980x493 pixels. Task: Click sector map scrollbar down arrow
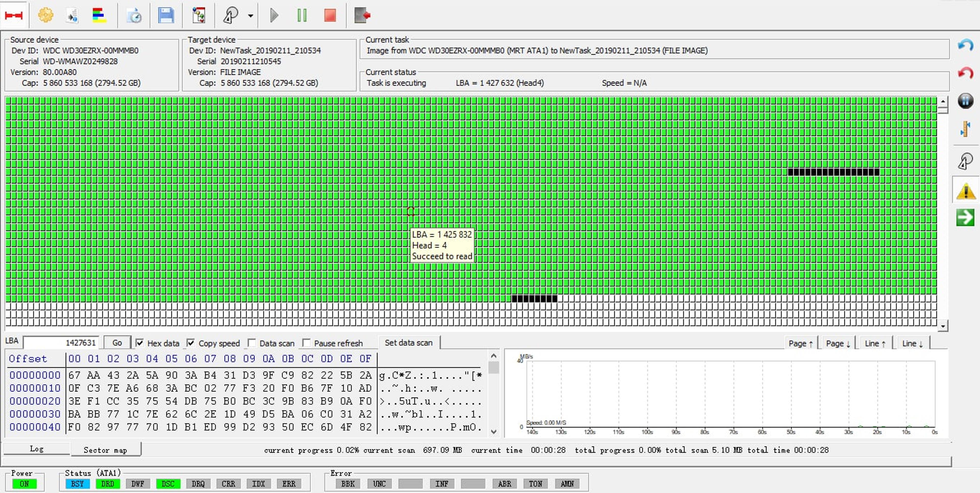[943, 326]
